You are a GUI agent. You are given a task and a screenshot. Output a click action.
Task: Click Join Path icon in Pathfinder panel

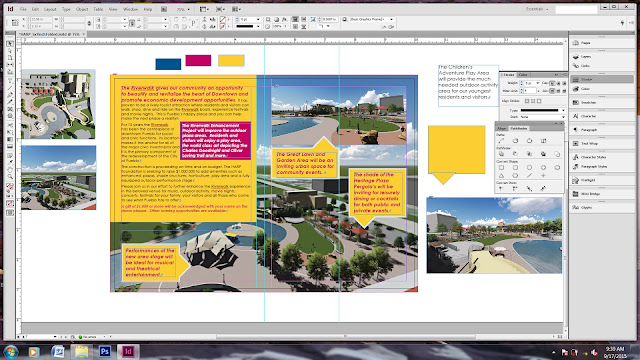click(501, 140)
